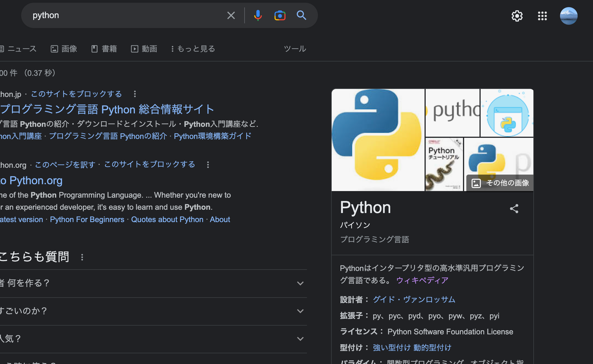Open options for python.org result
The image size is (593, 364).
pos(208,165)
